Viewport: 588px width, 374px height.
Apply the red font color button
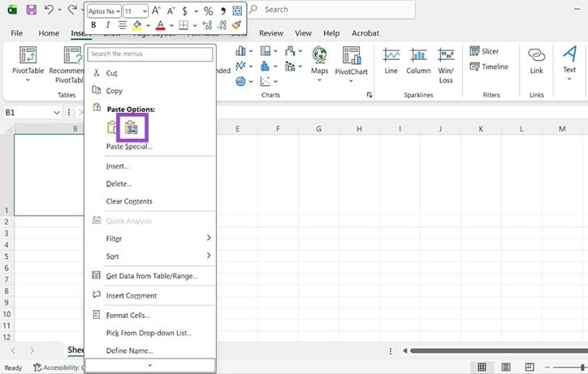(161, 25)
